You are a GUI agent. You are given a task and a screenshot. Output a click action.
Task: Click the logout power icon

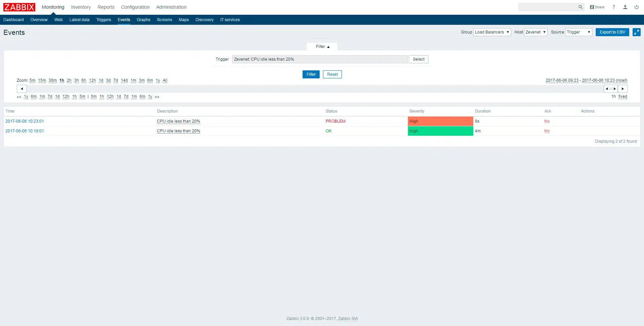point(636,7)
